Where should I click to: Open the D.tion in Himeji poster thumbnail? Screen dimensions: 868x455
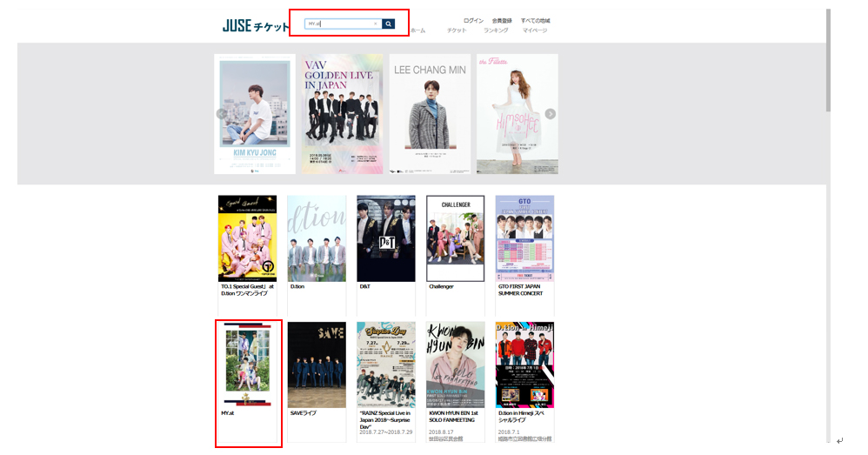click(x=524, y=365)
